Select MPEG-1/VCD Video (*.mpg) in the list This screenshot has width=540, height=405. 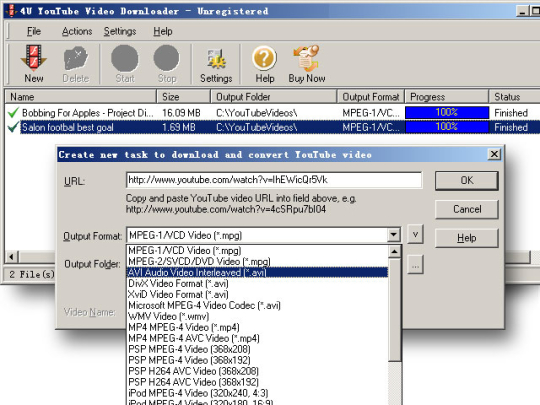[257, 250]
